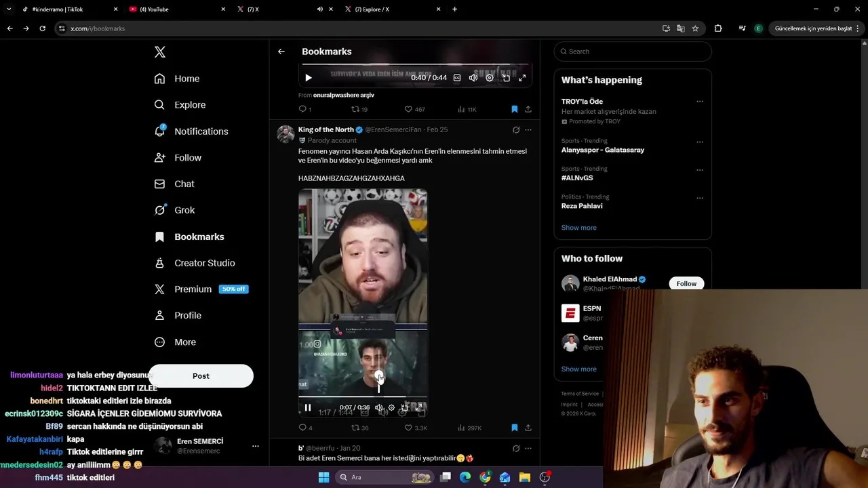Expand the Survivor video to fullscreen
The width and height of the screenshot is (868, 488).
[522, 78]
